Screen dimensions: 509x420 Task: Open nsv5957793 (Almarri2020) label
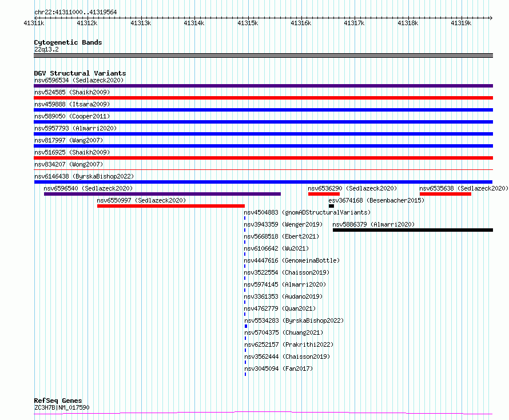click(x=75, y=128)
